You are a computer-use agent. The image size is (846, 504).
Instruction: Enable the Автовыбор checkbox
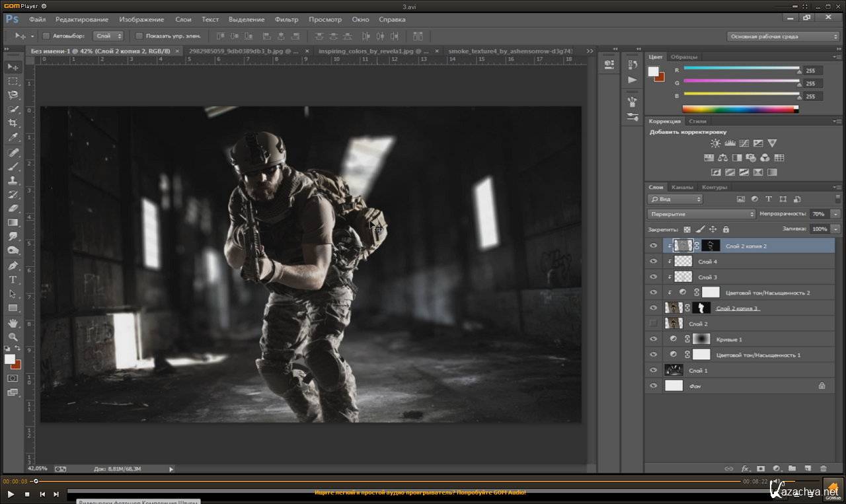46,36
